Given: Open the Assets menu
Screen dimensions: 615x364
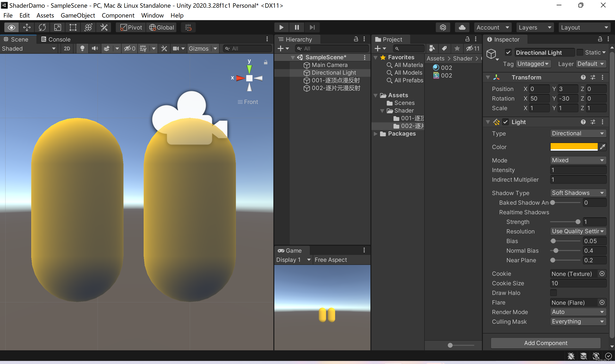Looking at the screenshot, I should point(45,15).
